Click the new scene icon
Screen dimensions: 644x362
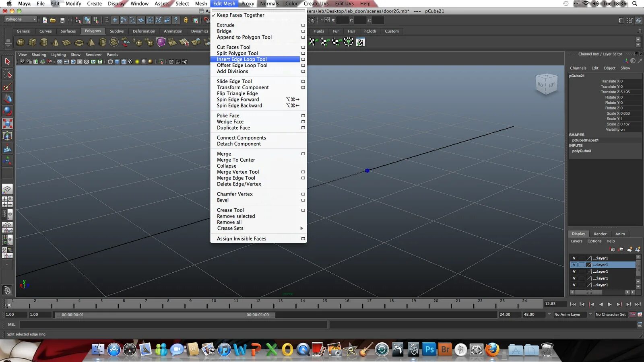tap(45, 20)
